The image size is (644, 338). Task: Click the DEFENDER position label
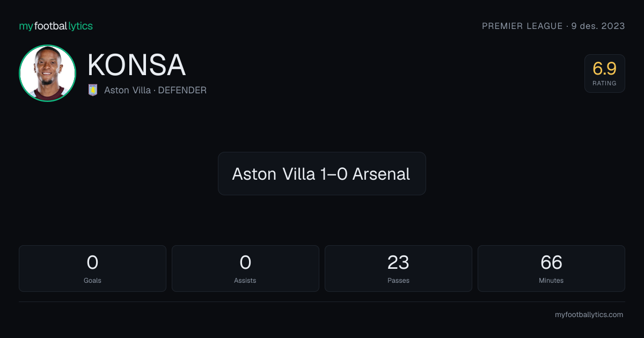(x=182, y=90)
